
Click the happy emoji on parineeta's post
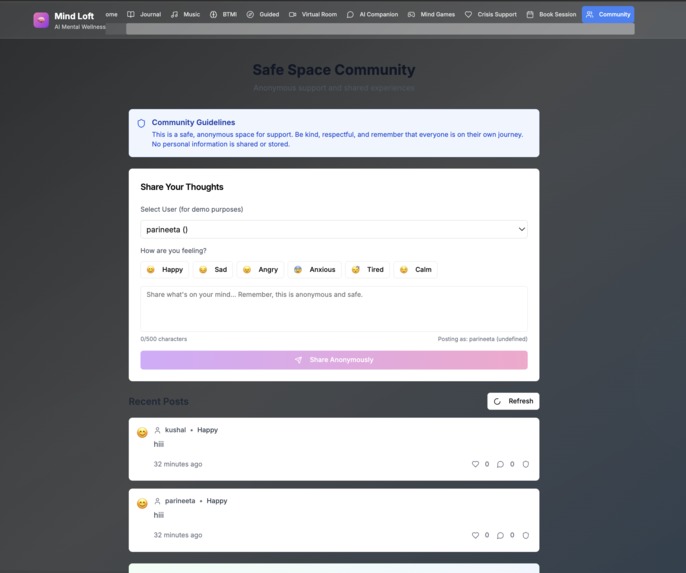142,503
